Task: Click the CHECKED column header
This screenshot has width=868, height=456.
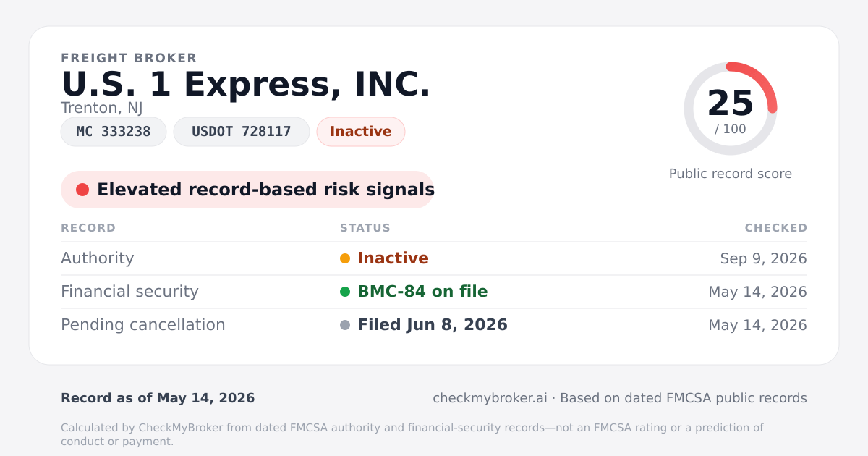Action: click(x=776, y=228)
